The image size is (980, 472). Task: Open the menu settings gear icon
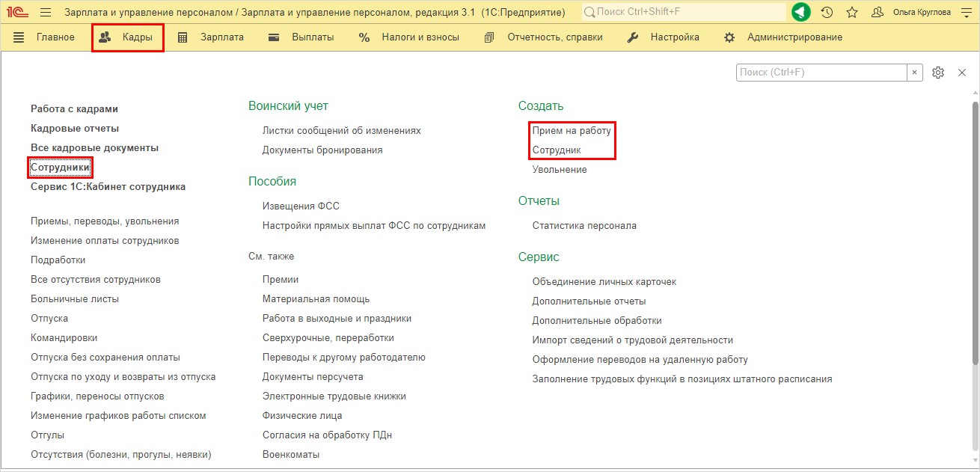[x=938, y=73]
